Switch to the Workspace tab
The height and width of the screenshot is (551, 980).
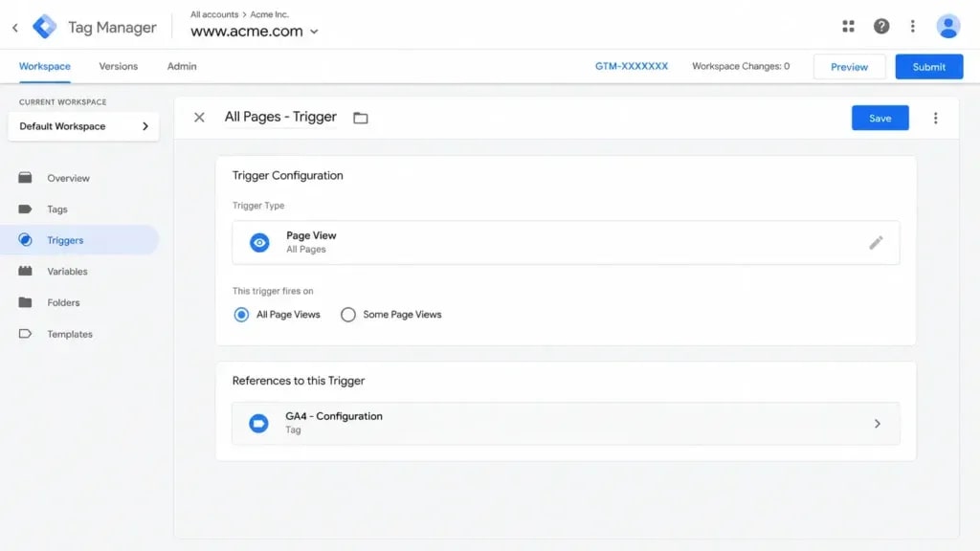[44, 66]
